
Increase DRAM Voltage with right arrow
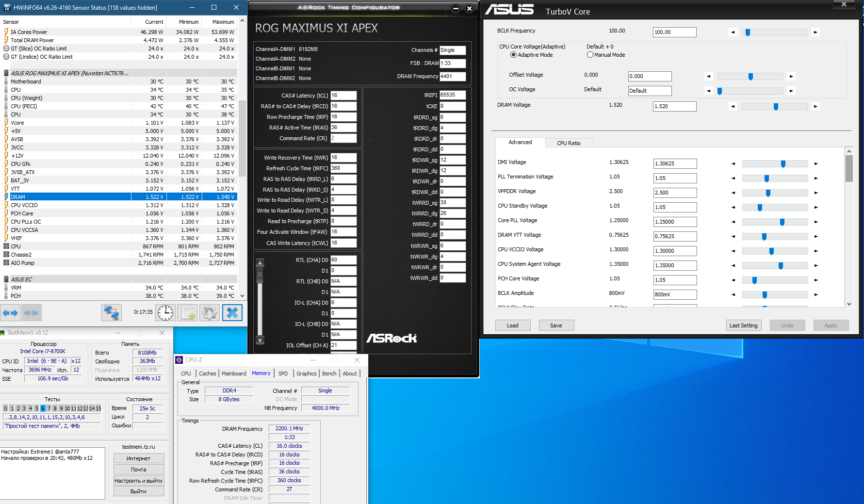(815, 107)
